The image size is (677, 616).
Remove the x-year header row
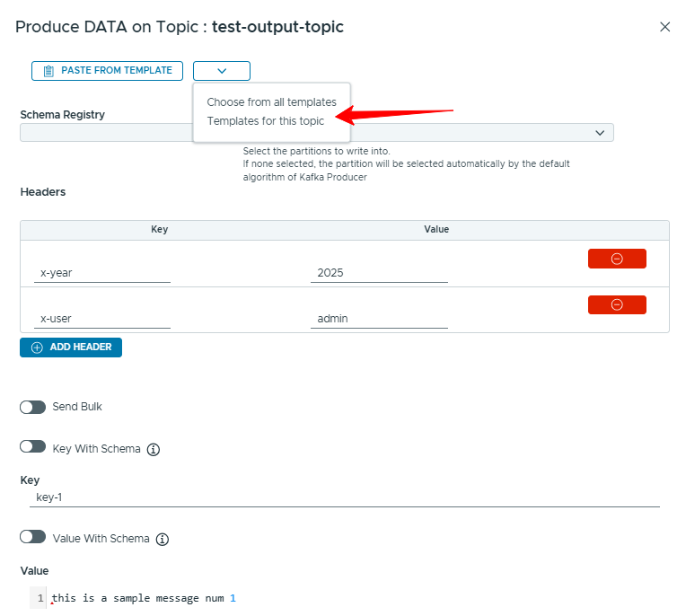617,259
